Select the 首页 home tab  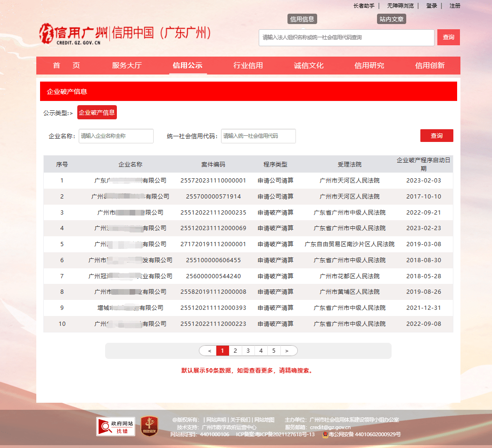pos(66,66)
